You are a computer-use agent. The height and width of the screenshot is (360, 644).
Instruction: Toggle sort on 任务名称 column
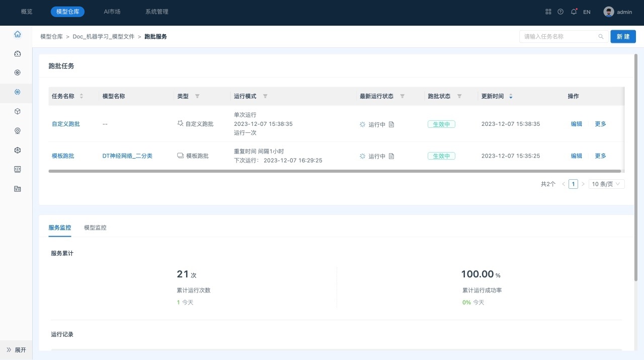point(82,96)
